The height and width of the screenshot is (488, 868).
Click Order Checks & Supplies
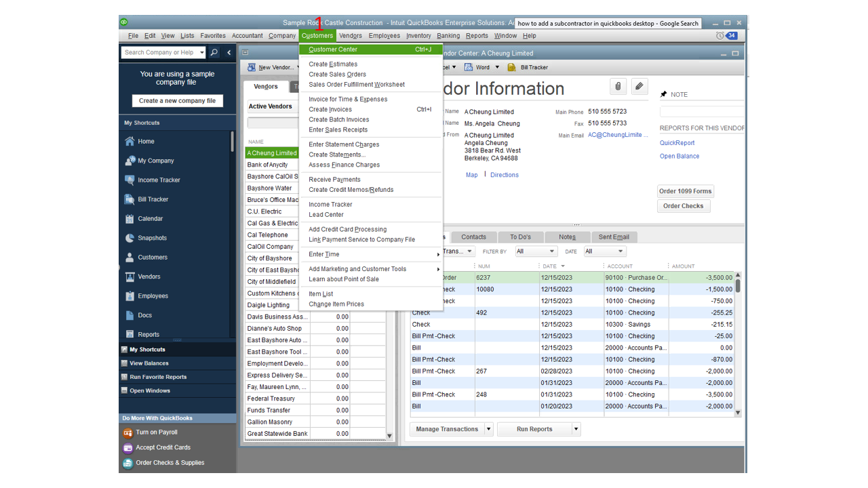[170, 463]
